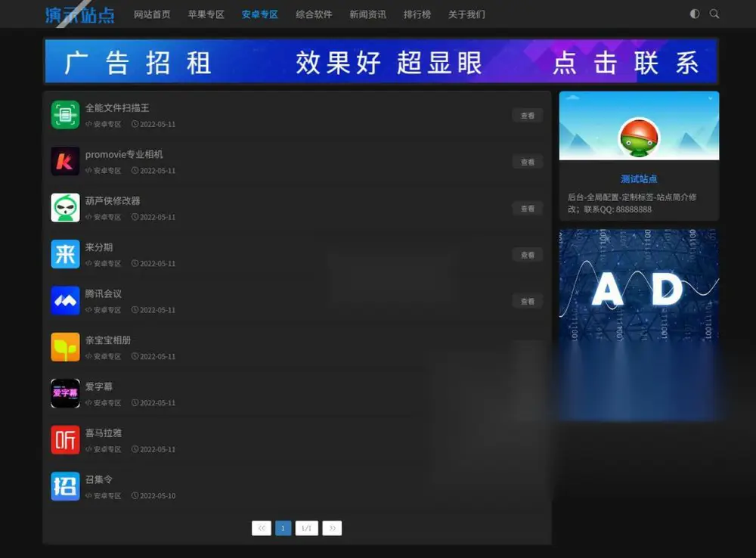Click the 演示站点 site logo
Image resolution: width=756 pixels, height=558 pixels.
79,14
